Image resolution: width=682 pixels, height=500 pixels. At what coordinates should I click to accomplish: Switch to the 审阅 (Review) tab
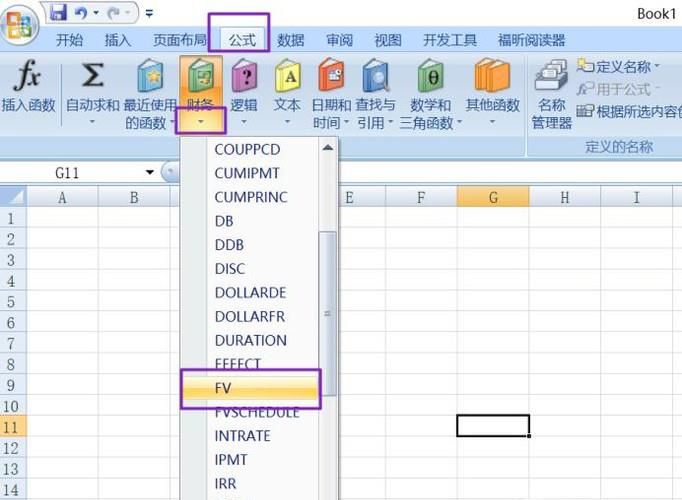tap(339, 40)
